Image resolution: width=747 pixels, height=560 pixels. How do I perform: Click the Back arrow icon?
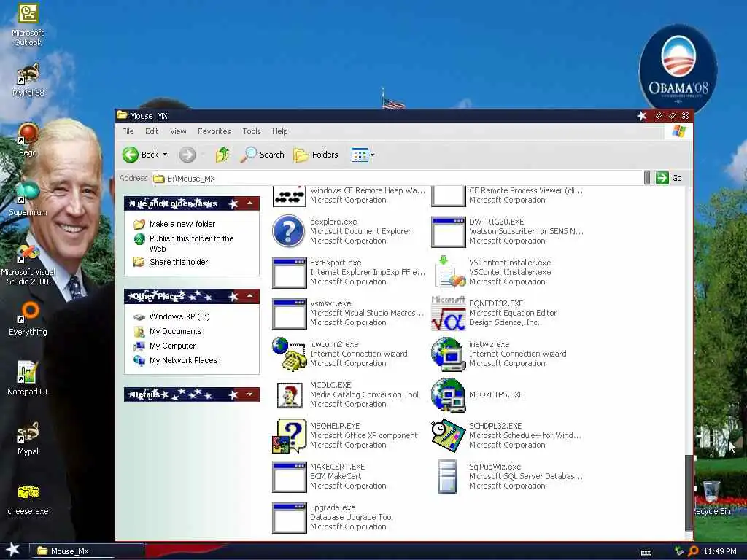click(130, 155)
